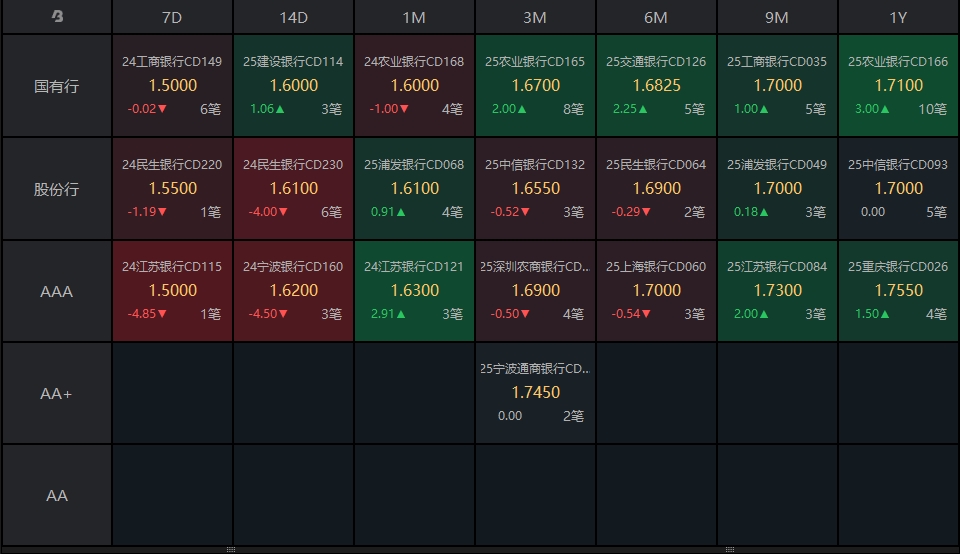Click the AAA row label
Screen dimensions: 960x554
coord(56,291)
